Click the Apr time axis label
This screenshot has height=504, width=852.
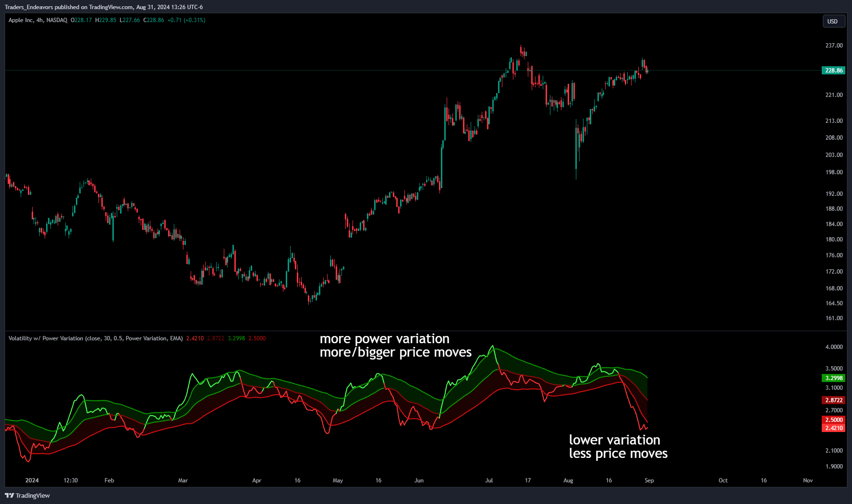coord(257,480)
